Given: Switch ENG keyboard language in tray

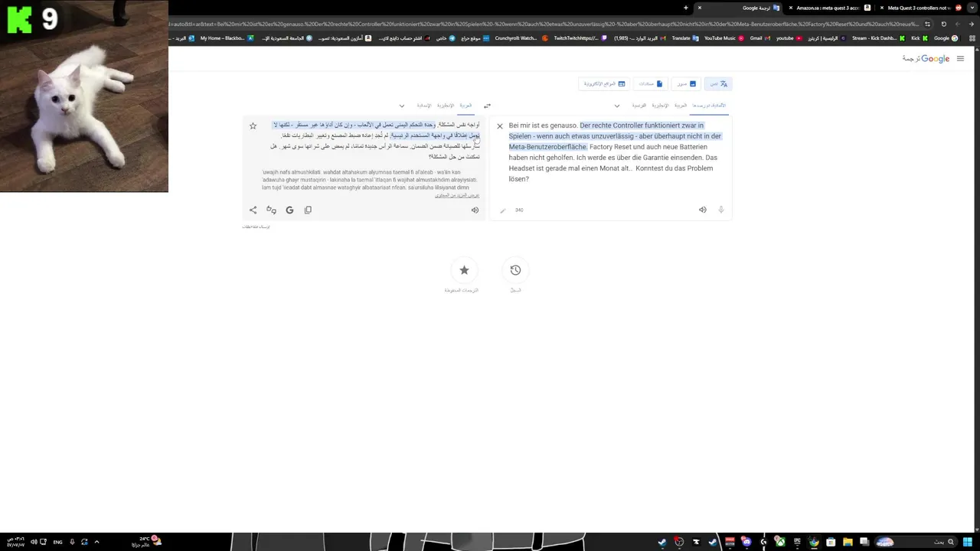Looking at the screenshot, I should pos(57,542).
